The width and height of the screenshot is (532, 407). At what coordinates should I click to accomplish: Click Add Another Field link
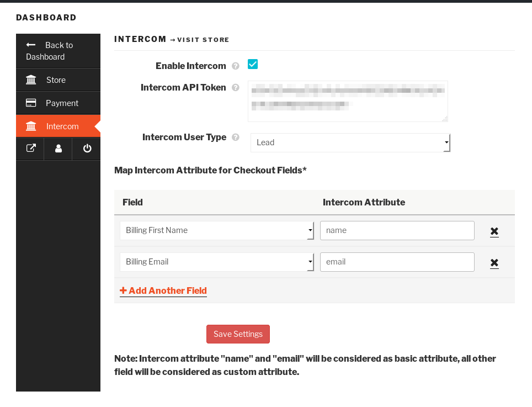coord(163,291)
